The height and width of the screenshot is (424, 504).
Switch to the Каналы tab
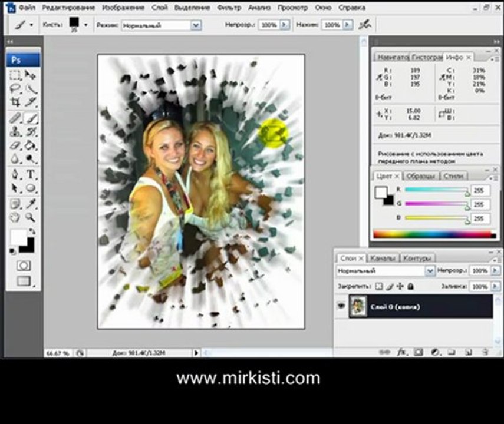[x=383, y=258]
